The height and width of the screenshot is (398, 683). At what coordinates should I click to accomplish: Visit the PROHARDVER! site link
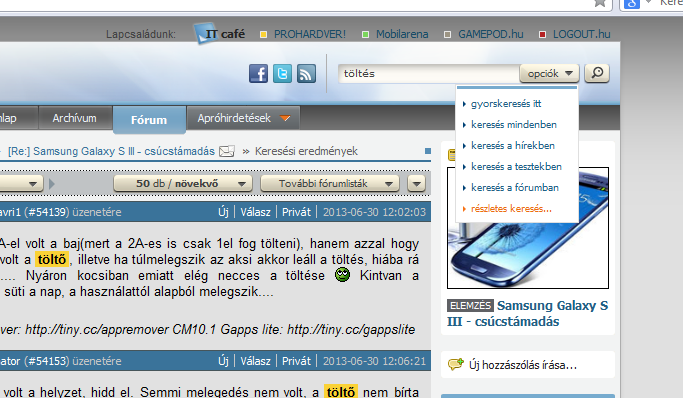pyautogui.click(x=310, y=34)
